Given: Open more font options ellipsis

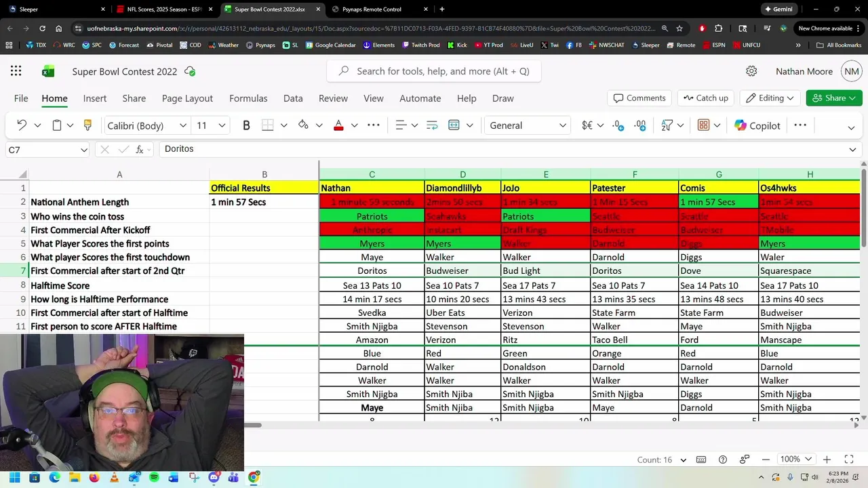Looking at the screenshot, I should pos(373,125).
